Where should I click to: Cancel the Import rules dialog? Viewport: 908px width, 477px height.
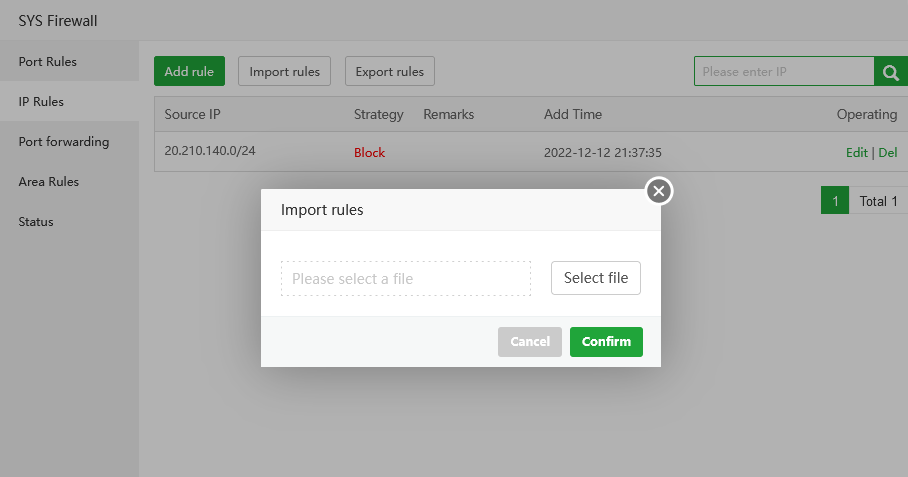[530, 342]
